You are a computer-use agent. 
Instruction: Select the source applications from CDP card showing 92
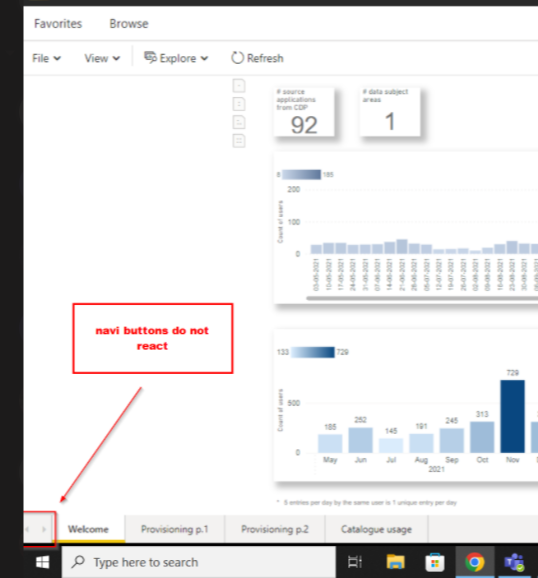pyautogui.click(x=304, y=112)
